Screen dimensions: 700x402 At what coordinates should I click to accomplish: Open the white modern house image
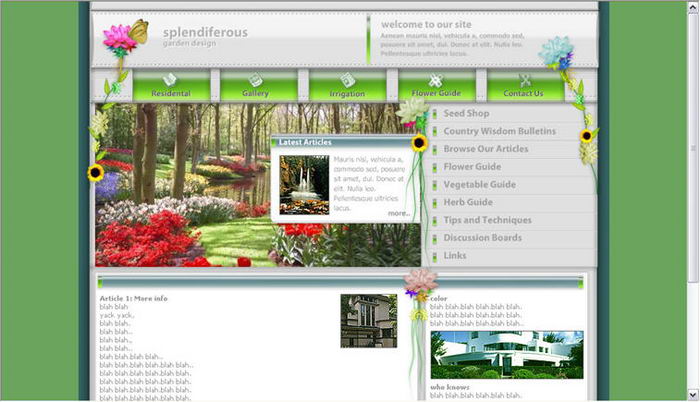506,355
